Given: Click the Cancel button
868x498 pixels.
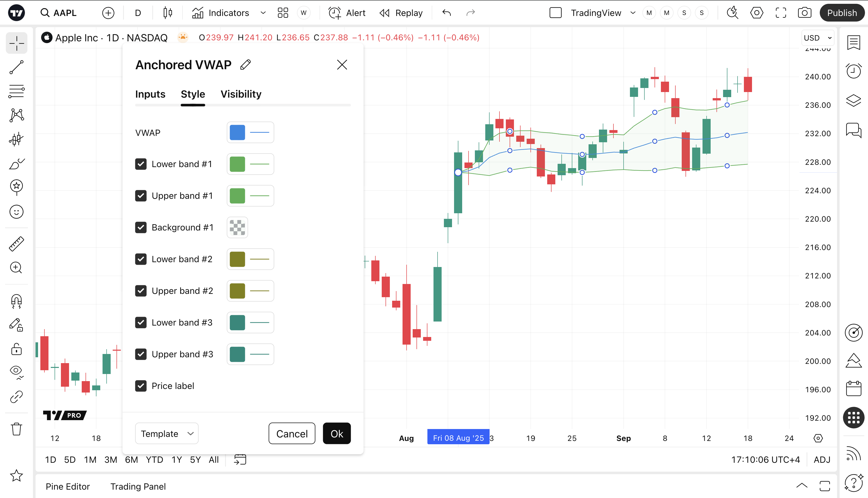Looking at the screenshot, I should (x=292, y=434).
